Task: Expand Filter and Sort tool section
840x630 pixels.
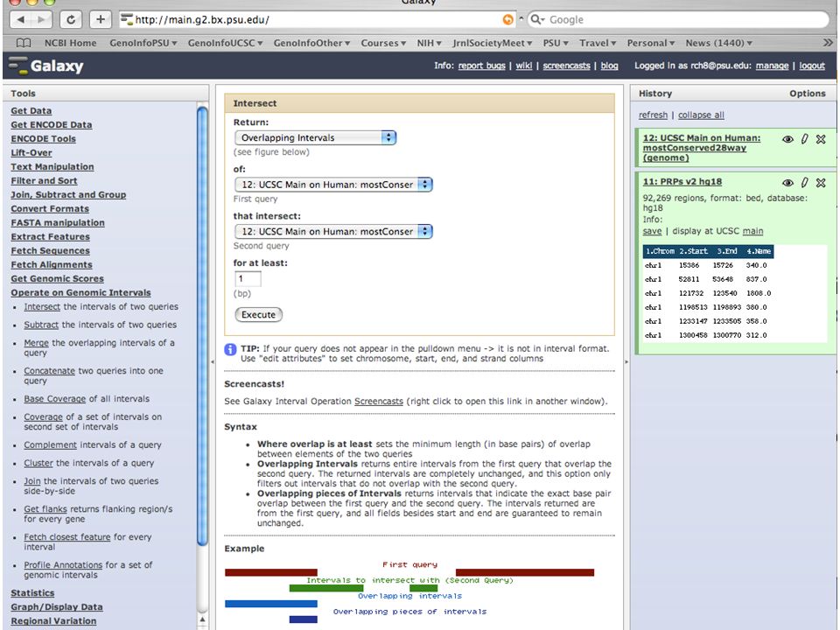Action: coord(44,180)
